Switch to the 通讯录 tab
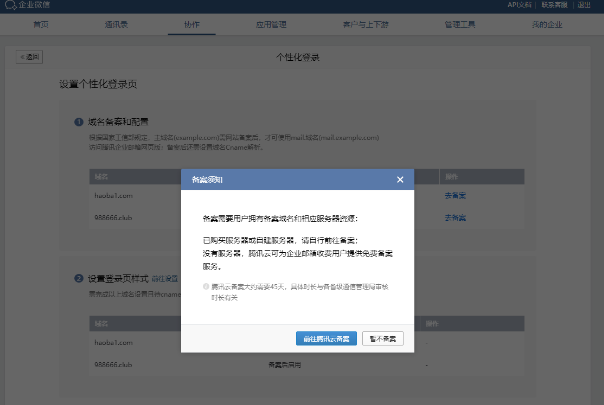The height and width of the screenshot is (405, 604). (116, 21)
